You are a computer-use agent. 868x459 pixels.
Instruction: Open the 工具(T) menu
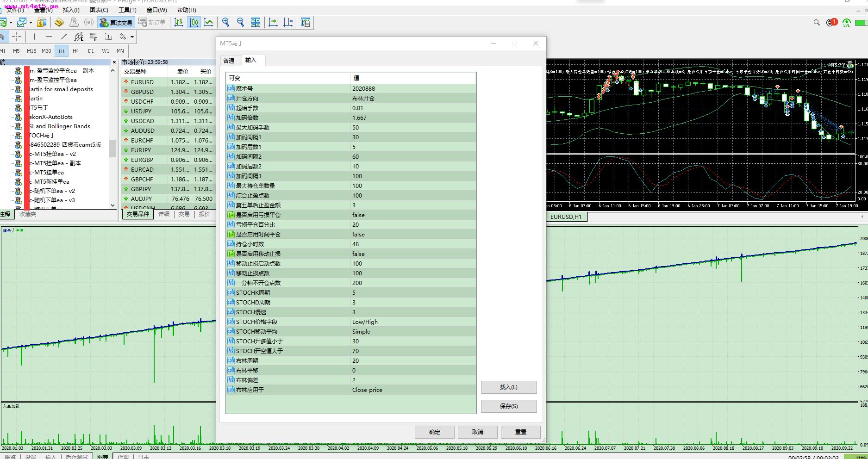[127, 10]
